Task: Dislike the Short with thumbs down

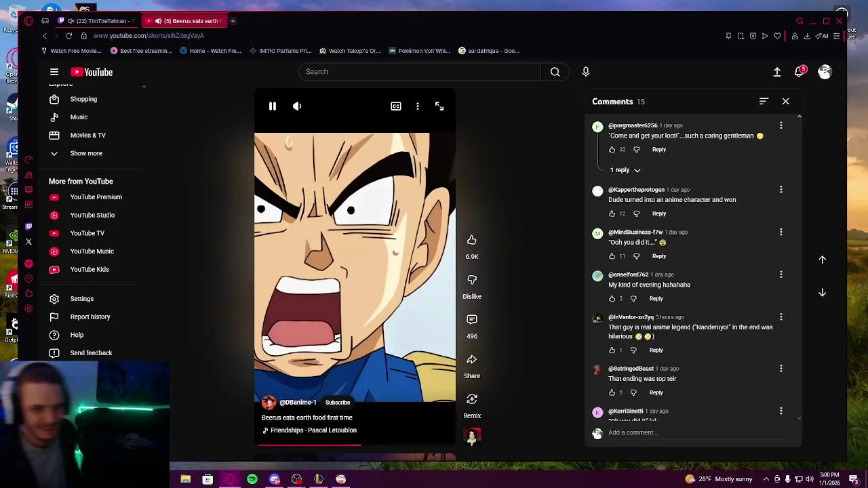Action: click(x=472, y=279)
